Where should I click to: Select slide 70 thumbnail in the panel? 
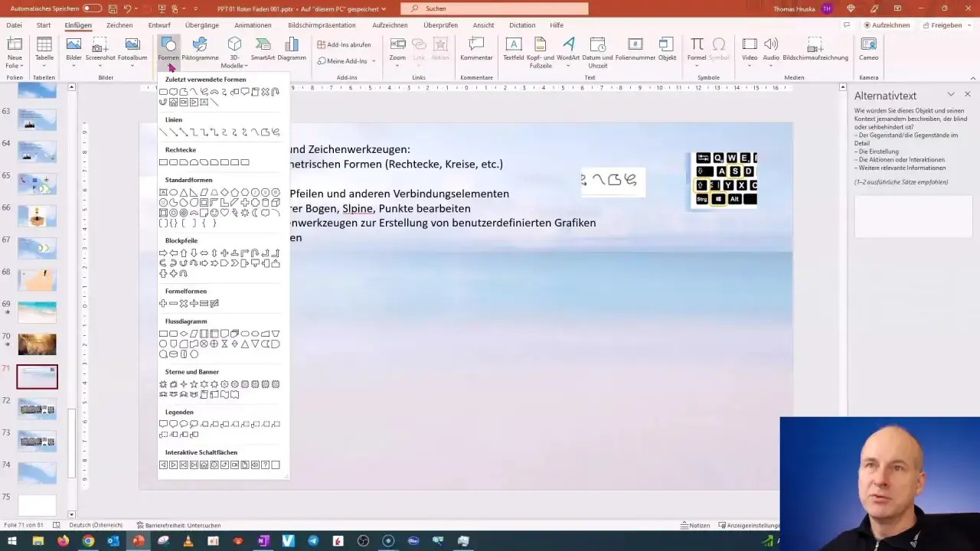click(38, 344)
